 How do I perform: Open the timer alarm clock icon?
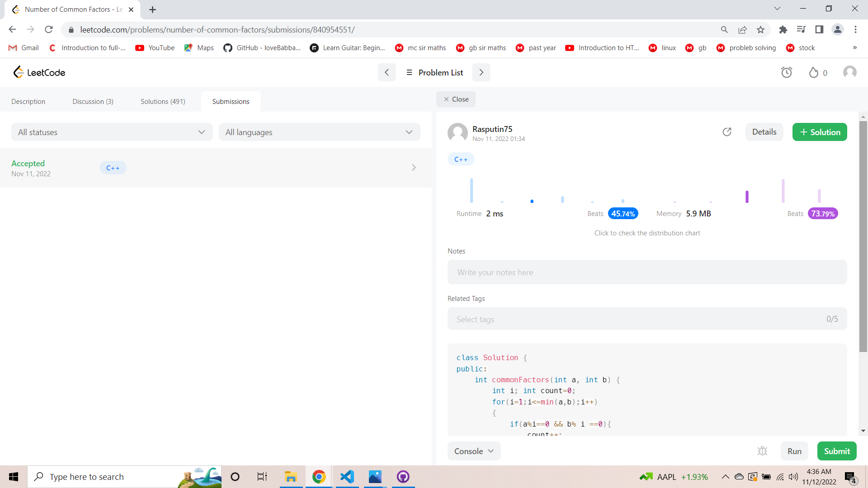point(787,72)
